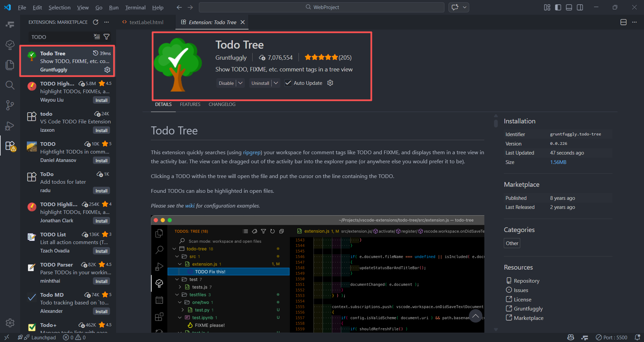644x342 pixels.
Task: Open editor more actions menu
Action: coord(634,22)
